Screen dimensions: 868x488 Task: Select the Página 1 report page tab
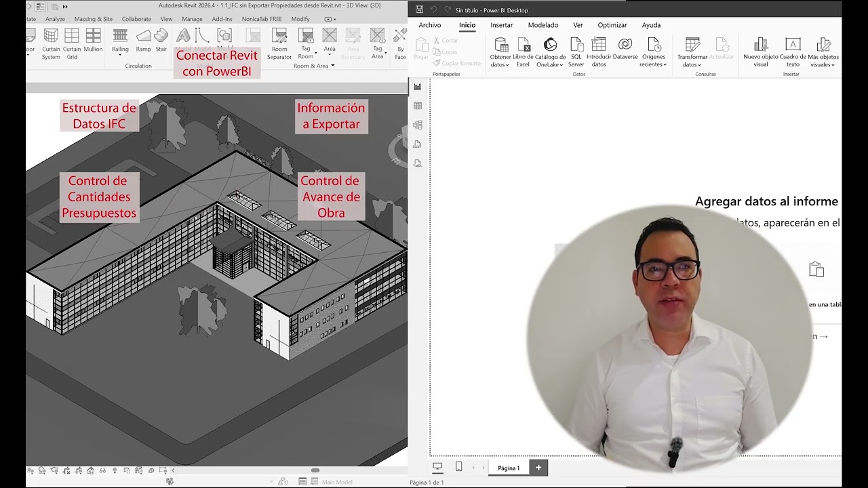click(x=509, y=468)
